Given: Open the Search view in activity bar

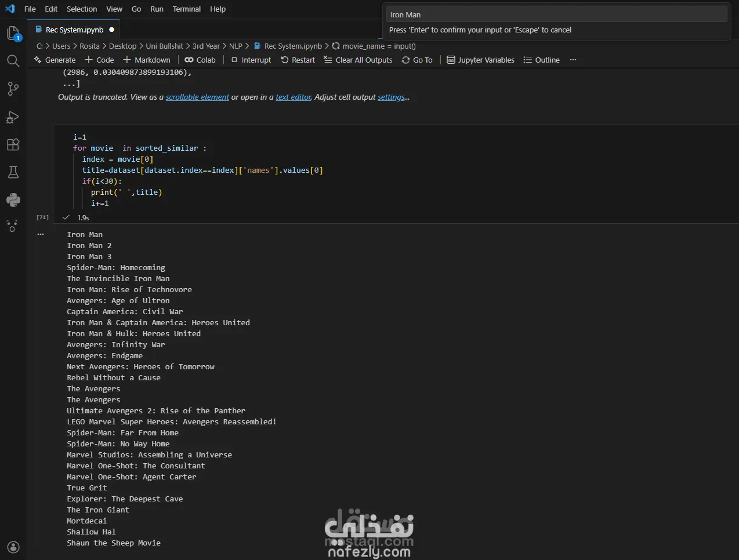Looking at the screenshot, I should pos(13,61).
